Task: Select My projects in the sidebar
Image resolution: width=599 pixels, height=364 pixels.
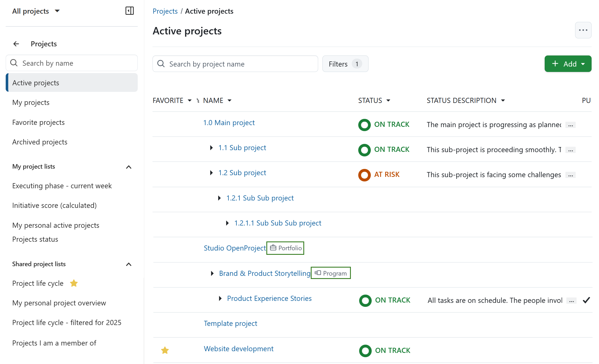Action: click(x=31, y=102)
